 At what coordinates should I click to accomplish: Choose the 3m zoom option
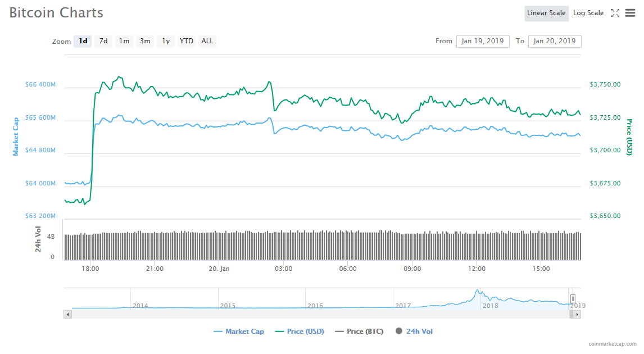click(145, 41)
